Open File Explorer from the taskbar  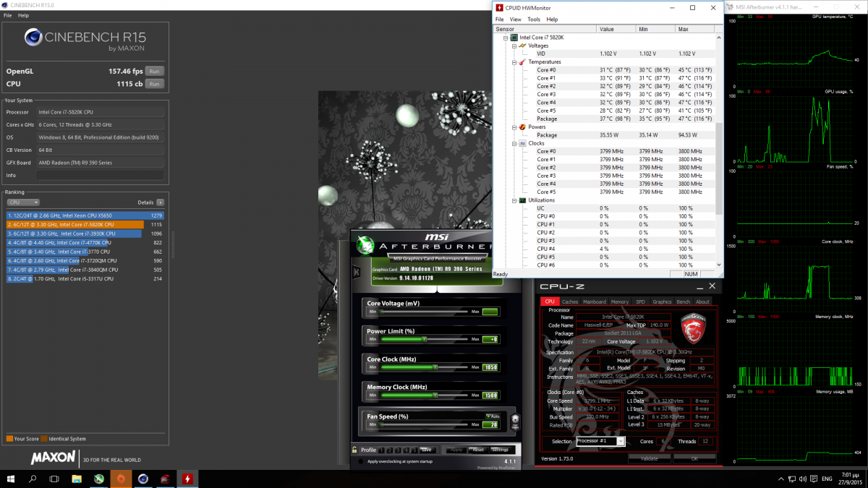click(77, 479)
